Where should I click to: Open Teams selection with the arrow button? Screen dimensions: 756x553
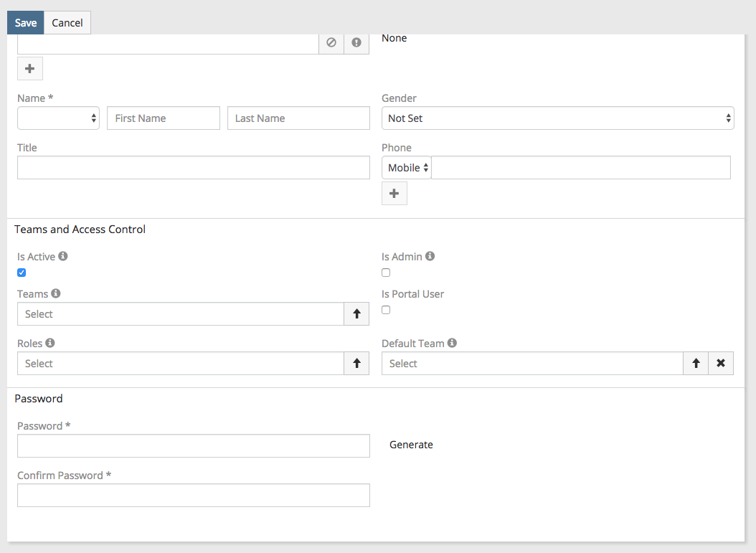click(x=356, y=314)
